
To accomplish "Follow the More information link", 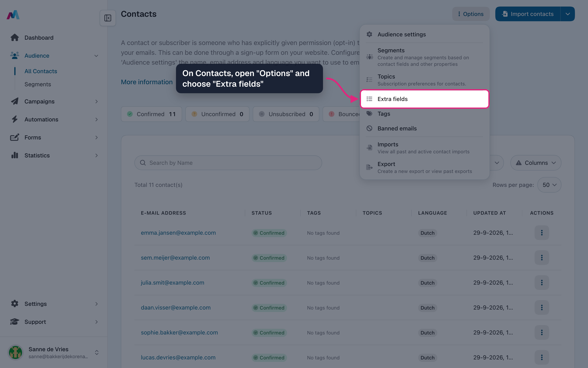I will pyautogui.click(x=147, y=82).
